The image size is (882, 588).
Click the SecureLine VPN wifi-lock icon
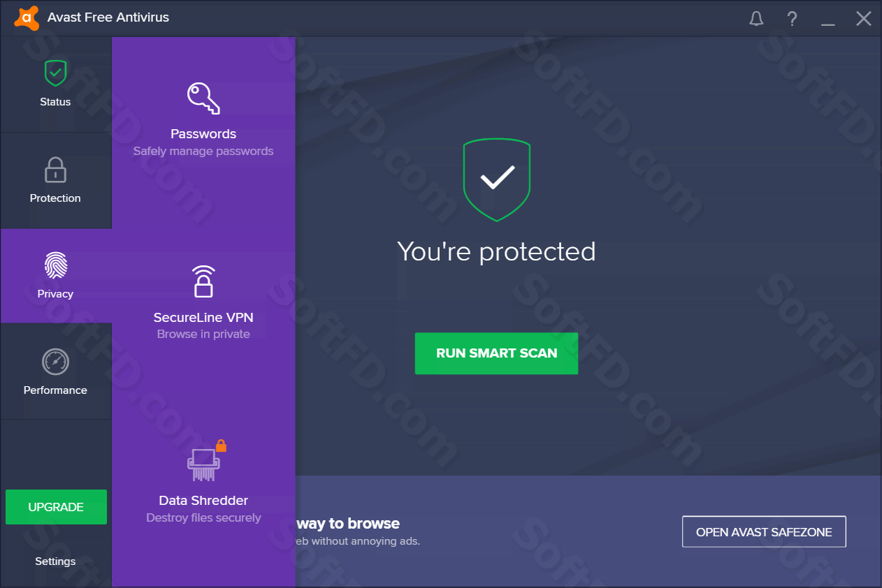[x=203, y=281]
